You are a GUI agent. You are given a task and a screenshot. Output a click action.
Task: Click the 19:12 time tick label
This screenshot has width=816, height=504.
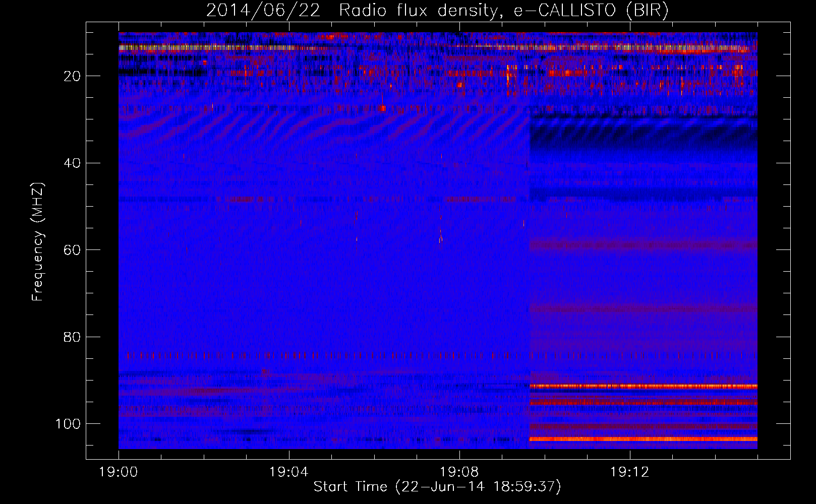630,472
